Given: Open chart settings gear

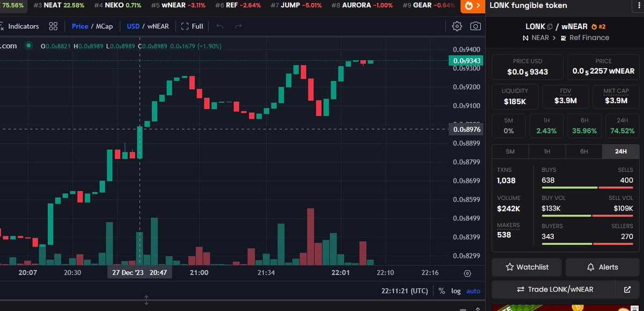Looking at the screenshot, I should (457, 26).
